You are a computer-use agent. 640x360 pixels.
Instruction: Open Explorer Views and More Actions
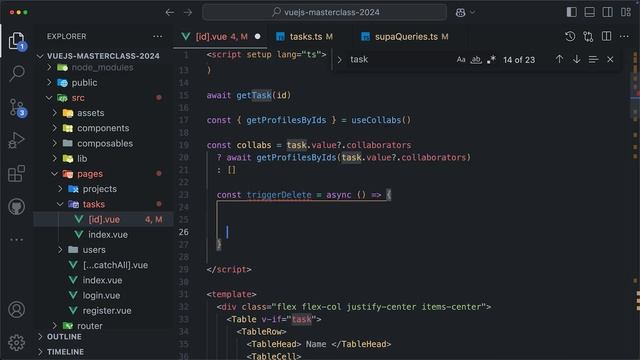[158, 36]
